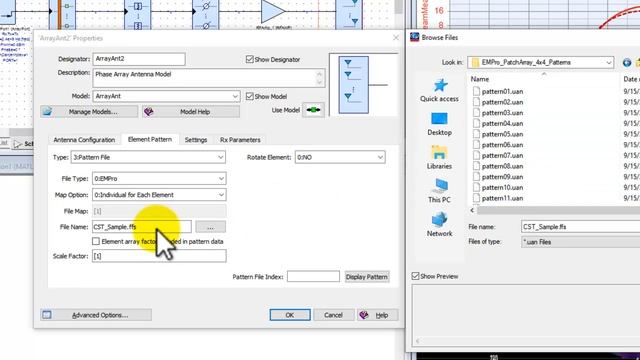Click the Scale Factor input field
640x360 pixels.
pos(159,256)
